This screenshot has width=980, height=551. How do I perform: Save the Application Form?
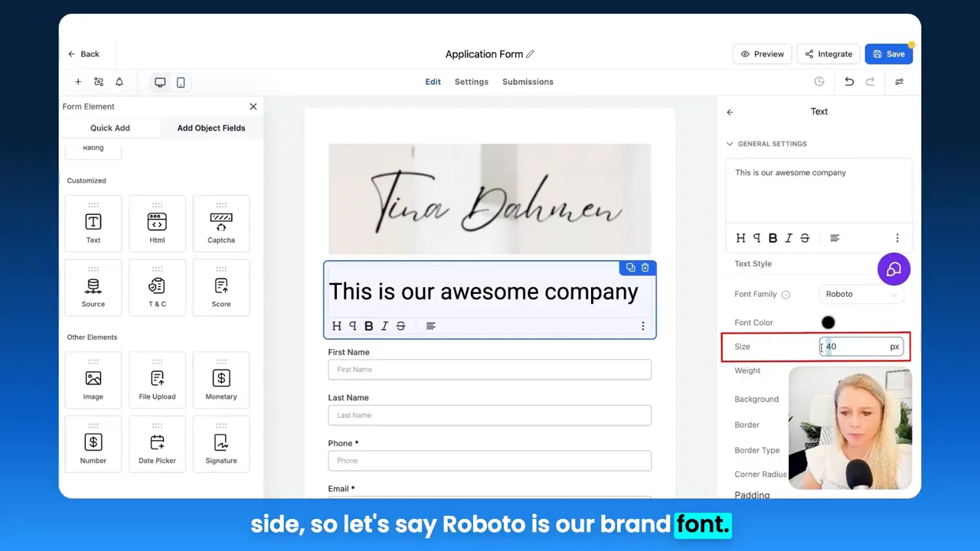tap(889, 54)
